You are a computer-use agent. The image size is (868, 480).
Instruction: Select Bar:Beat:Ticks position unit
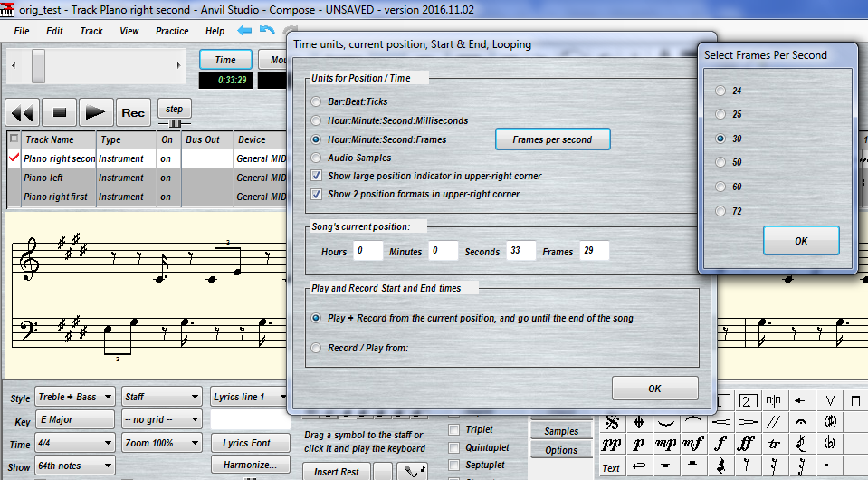click(316, 102)
